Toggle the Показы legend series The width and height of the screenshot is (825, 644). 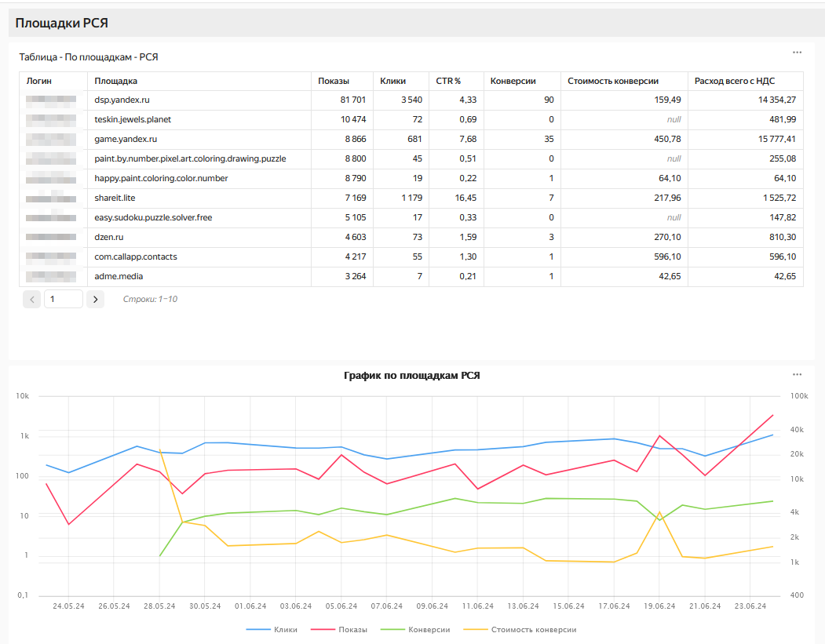click(x=339, y=629)
